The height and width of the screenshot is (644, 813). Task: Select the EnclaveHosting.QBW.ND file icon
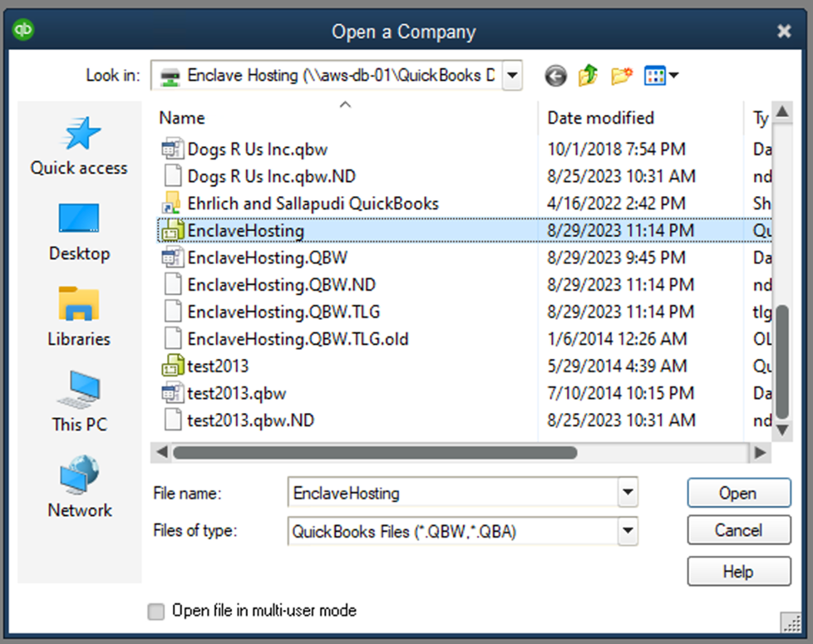(172, 284)
